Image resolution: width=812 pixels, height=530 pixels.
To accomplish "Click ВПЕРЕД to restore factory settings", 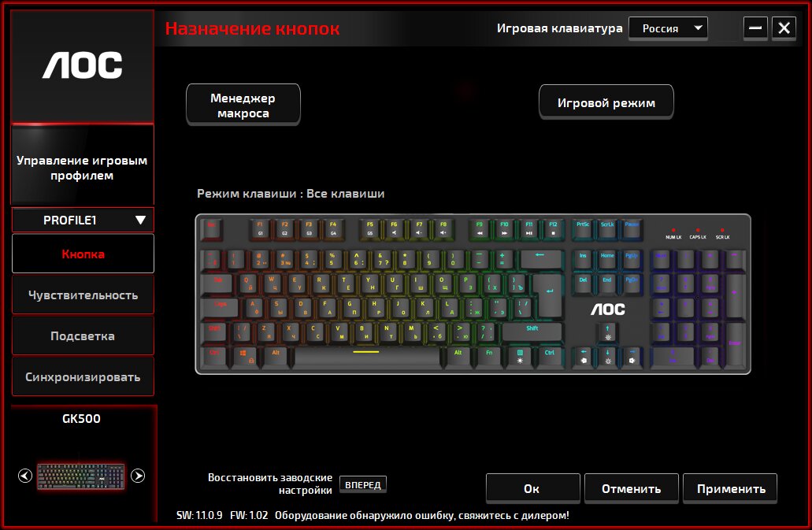I will coord(363,485).
